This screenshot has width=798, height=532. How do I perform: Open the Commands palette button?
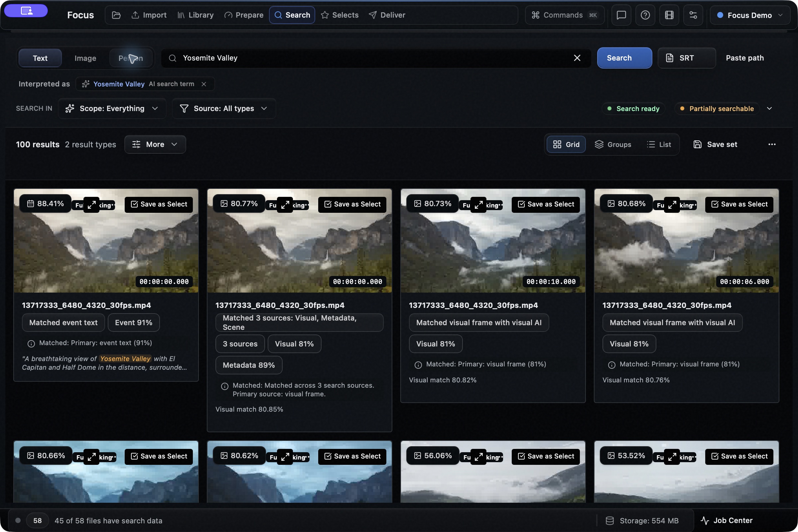[x=565, y=15]
